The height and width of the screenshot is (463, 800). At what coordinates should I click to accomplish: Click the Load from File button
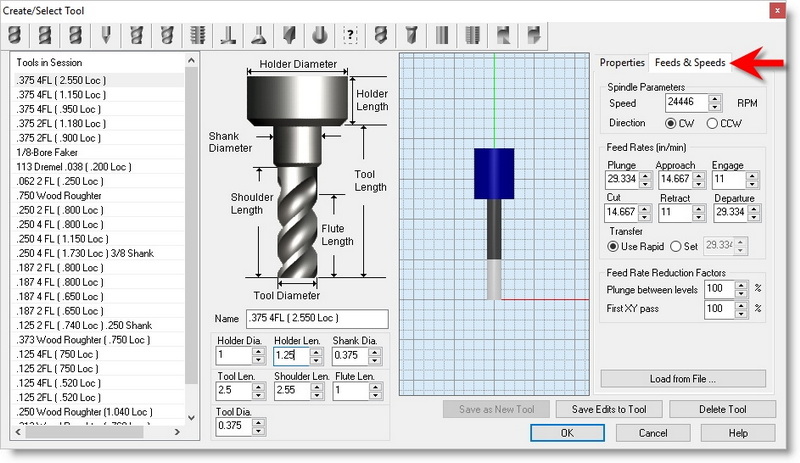coord(683,379)
